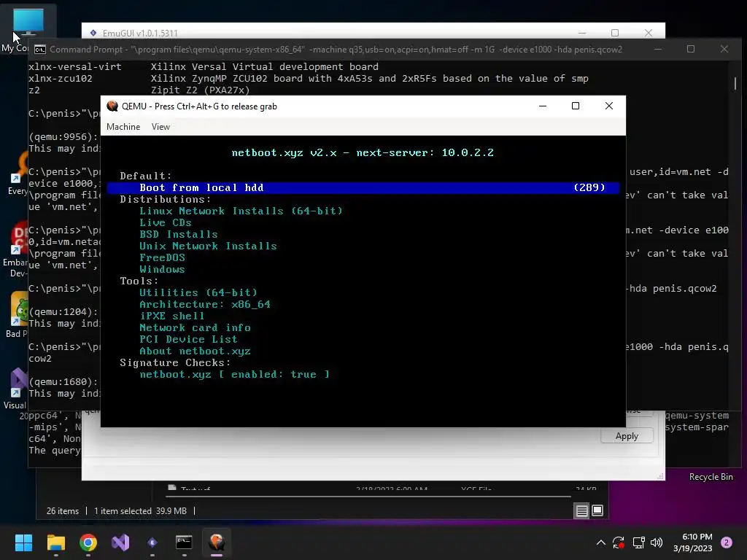The height and width of the screenshot is (560, 747).
Task: Click the Command Prompt title bar icon
Action: pos(40,50)
